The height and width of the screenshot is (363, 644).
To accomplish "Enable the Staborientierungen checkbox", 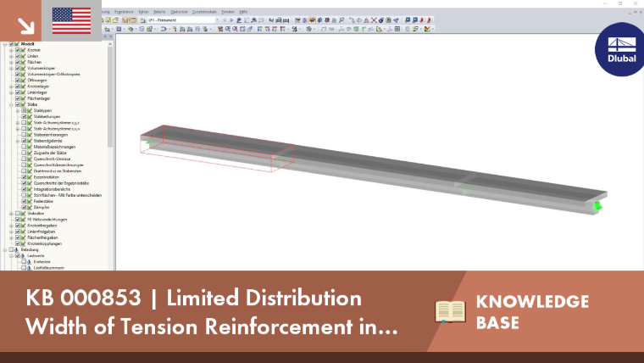I will [x=24, y=135].
